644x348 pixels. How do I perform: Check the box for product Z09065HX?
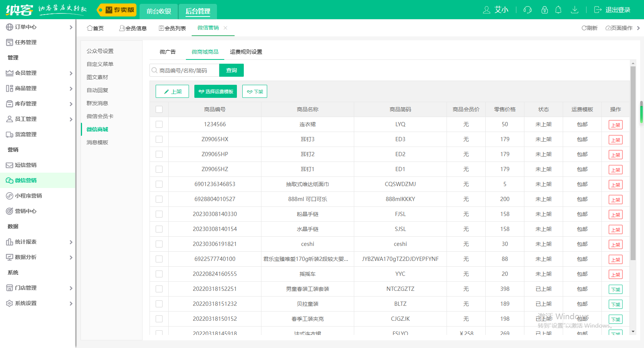[x=159, y=139]
